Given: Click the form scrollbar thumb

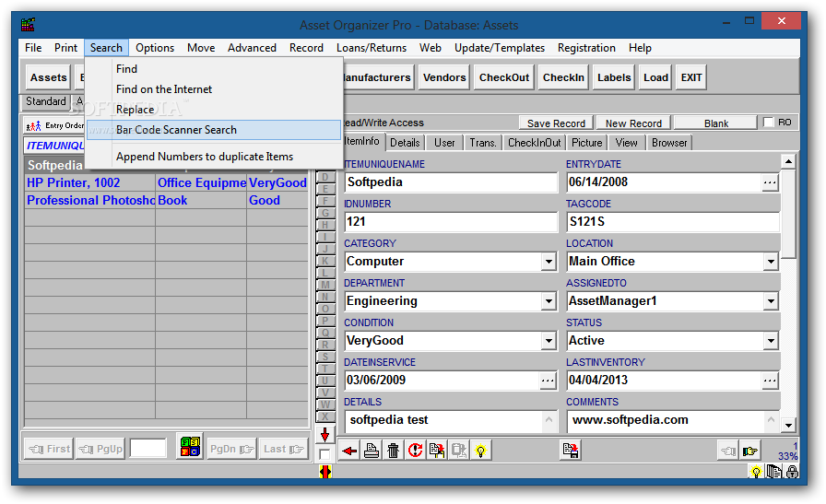Looking at the screenshot, I should tap(788, 213).
